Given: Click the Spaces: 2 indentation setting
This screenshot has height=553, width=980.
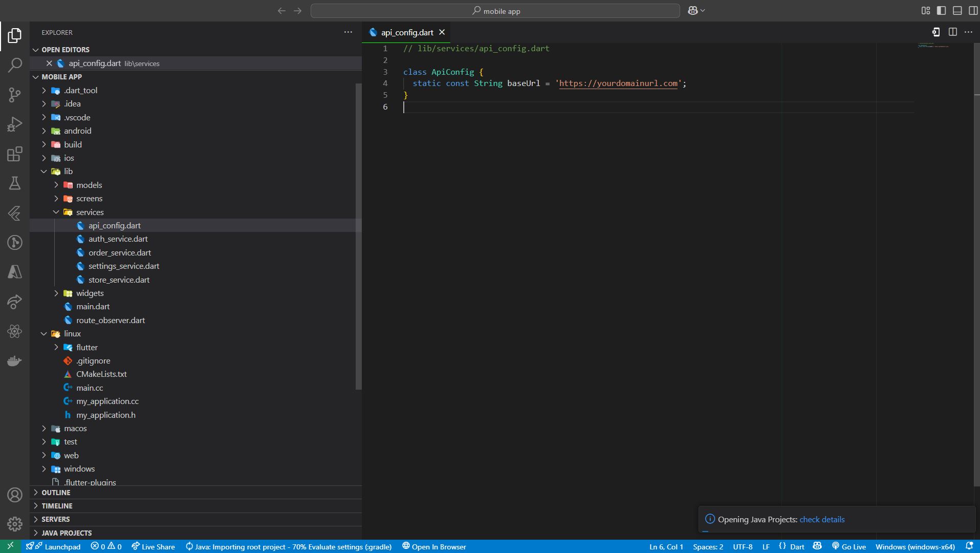Looking at the screenshot, I should [708, 547].
